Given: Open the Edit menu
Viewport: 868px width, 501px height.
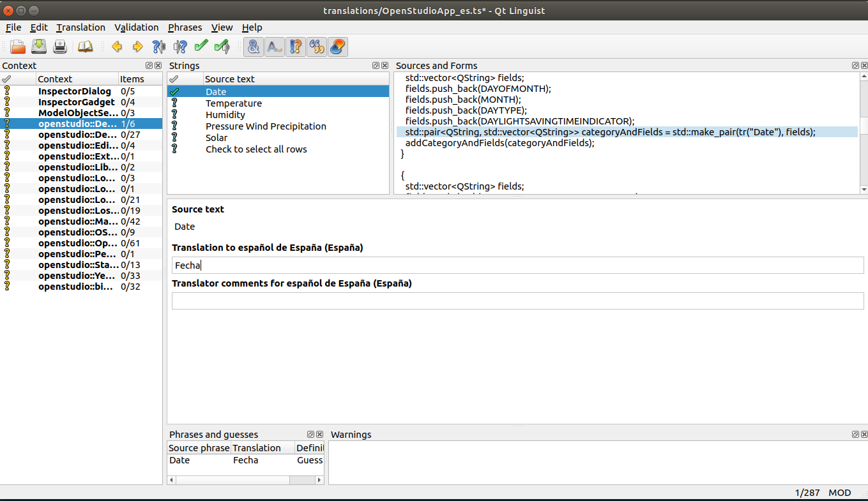Looking at the screenshot, I should click(39, 27).
